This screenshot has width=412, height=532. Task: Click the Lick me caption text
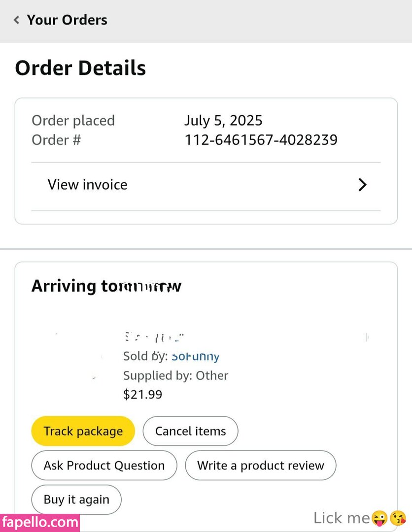click(x=342, y=518)
